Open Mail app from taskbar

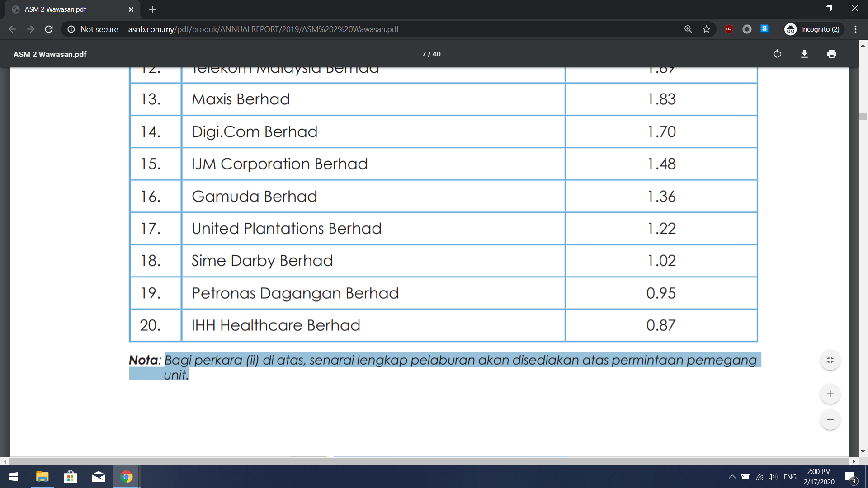tap(99, 477)
